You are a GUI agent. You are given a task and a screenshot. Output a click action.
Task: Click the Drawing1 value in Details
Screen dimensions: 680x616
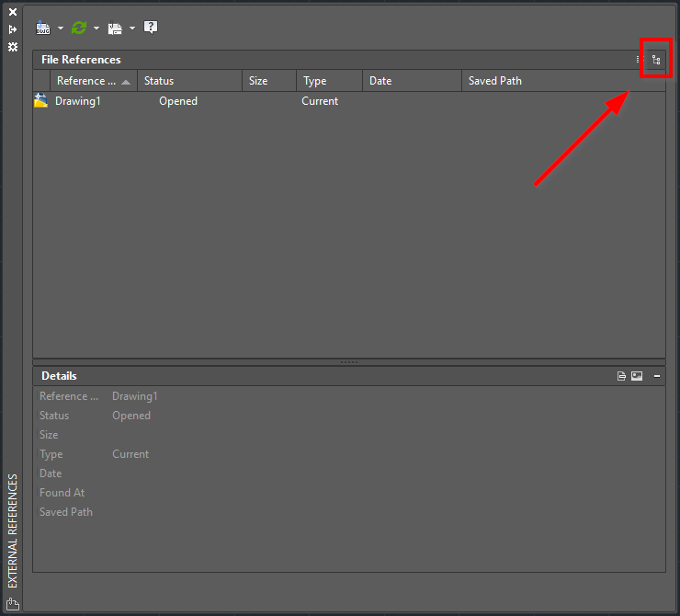click(135, 396)
